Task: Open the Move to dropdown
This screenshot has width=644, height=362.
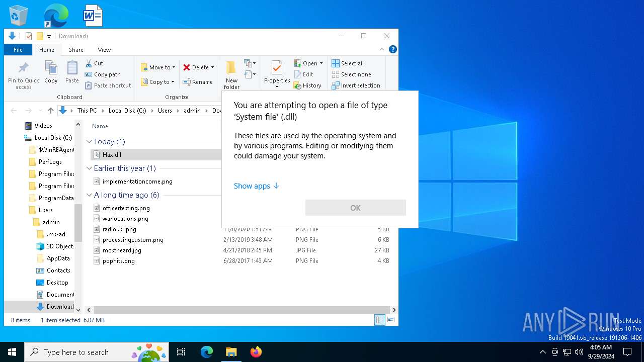Action: pyautogui.click(x=158, y=67)
